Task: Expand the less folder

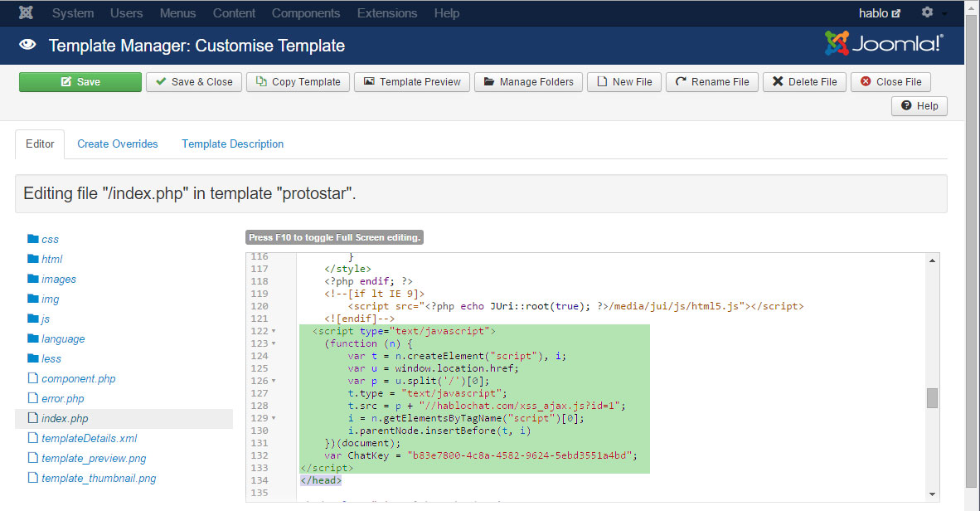Action: pos(45,359)
